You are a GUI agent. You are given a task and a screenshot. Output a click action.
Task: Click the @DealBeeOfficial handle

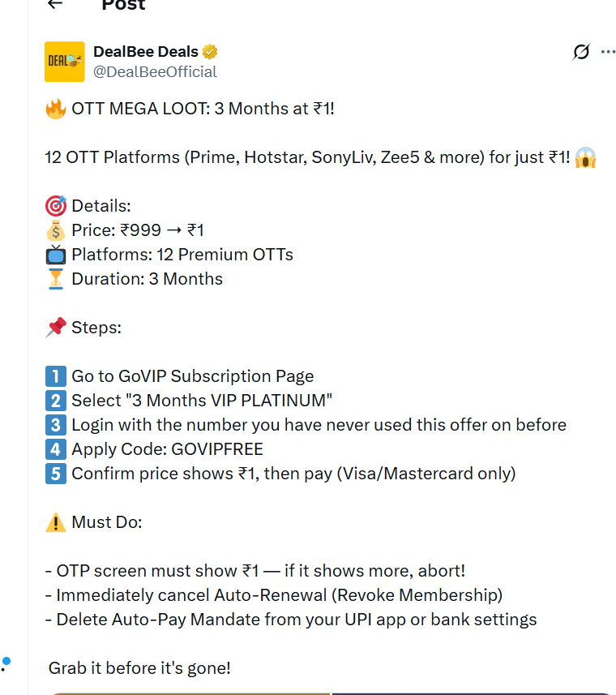[156, 71]
